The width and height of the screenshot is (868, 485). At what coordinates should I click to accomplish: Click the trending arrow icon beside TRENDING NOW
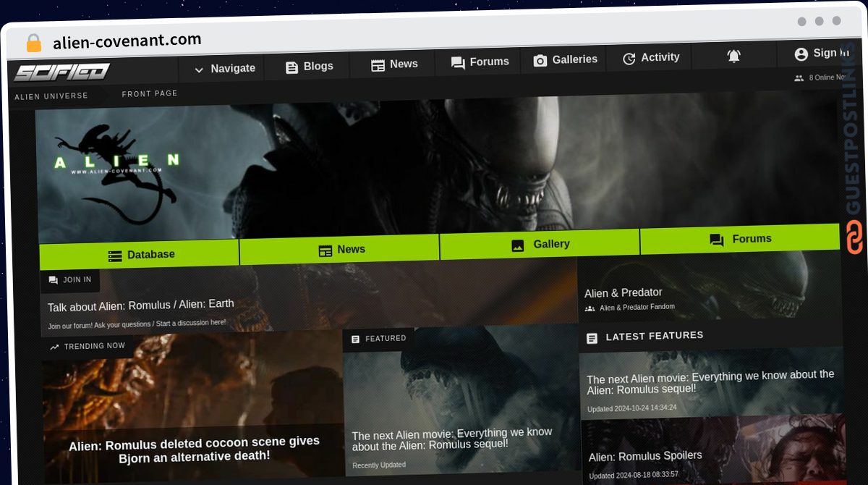54,347
